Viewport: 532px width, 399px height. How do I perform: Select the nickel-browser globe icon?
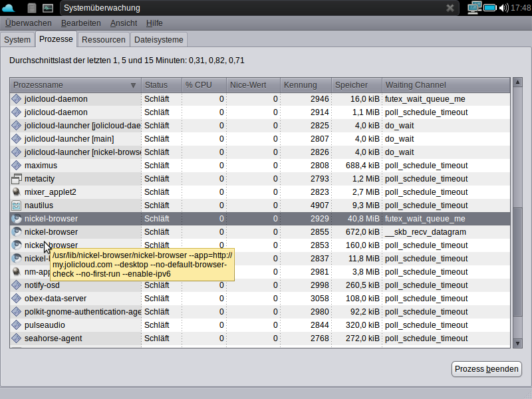point(16,219)
